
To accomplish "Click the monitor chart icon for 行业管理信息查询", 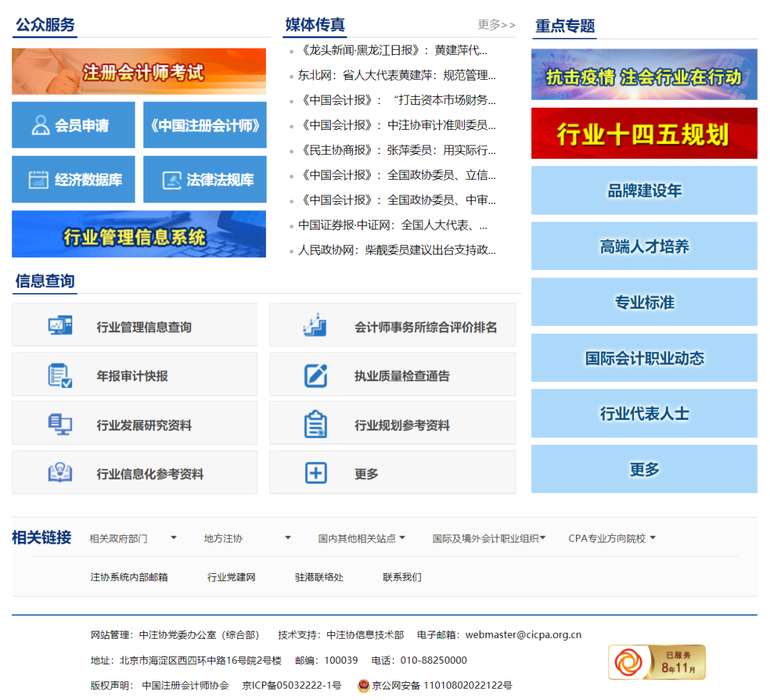I will (x=60, y=326).
